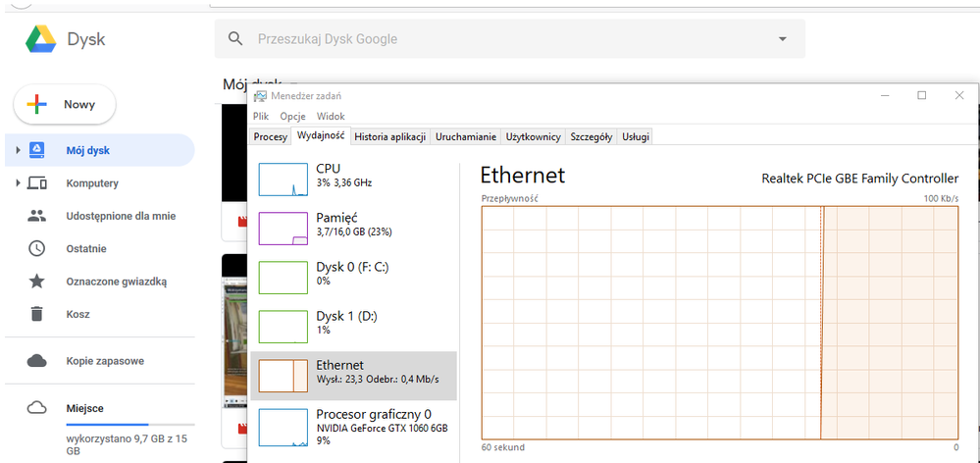This screenshot has width=980, height=463.
Task: Click the Google Drive logo icon
Action: (x=40, y=40)
